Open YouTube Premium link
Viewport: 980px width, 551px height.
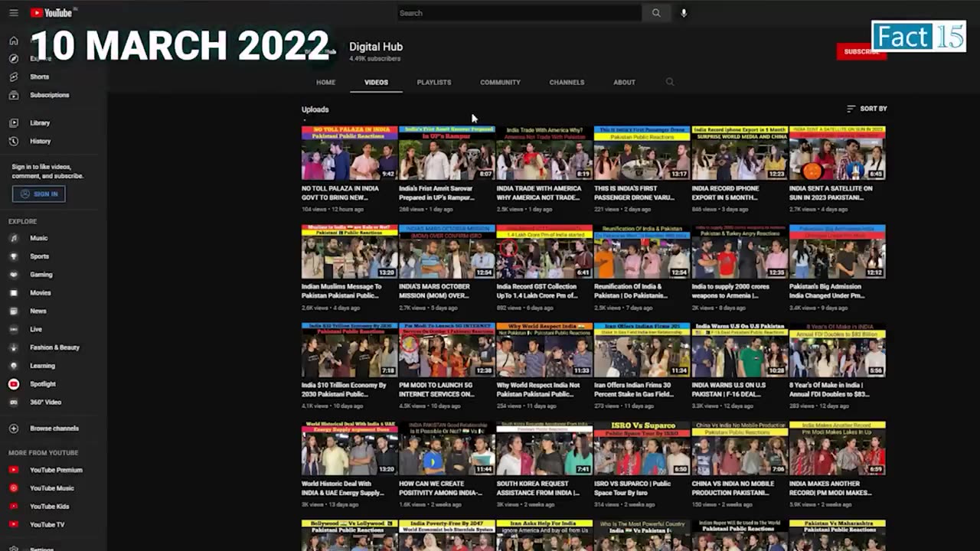pyautogui.click(x=56, y=470)
